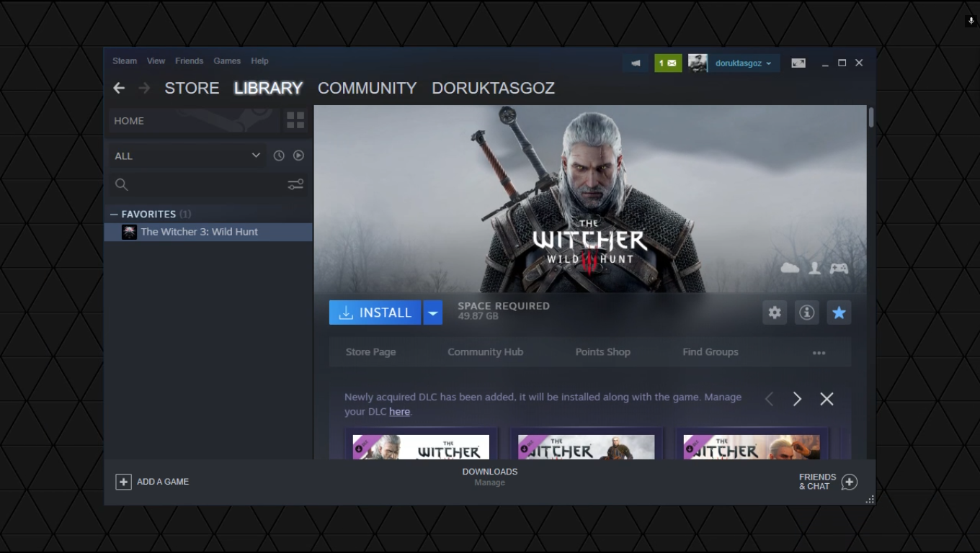Show the previous DLC notice

(769, 399)
